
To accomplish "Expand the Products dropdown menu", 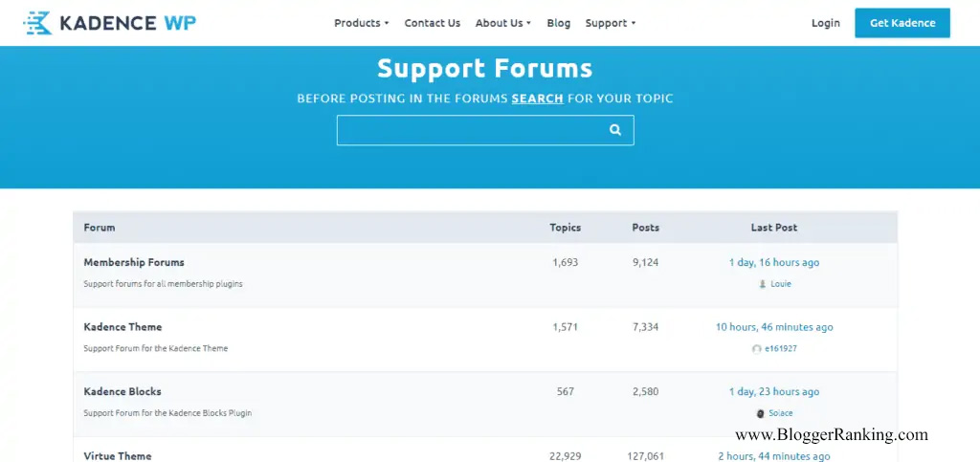I will (x=361, y=23).
